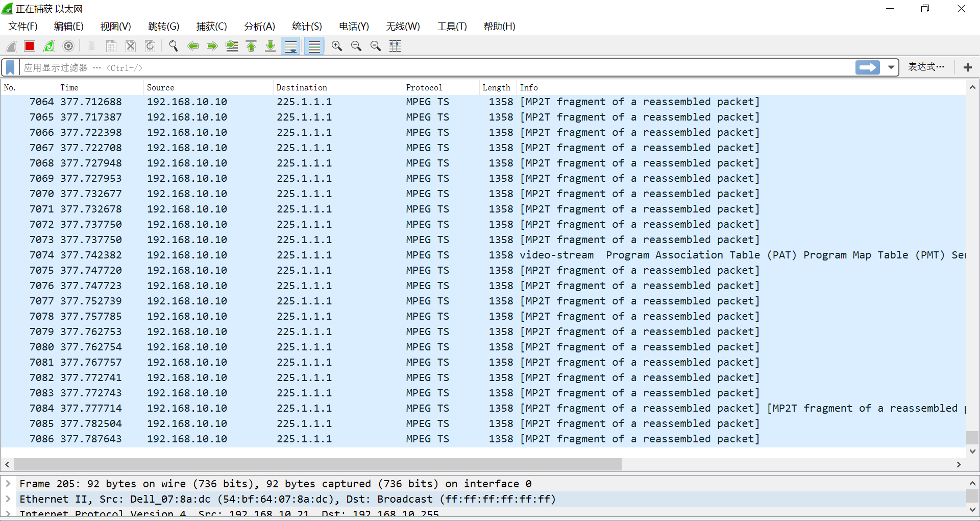The height and width of the screenshot is (521, 980).
Task: Zoom in the packet text
Action: coord(337,46)
